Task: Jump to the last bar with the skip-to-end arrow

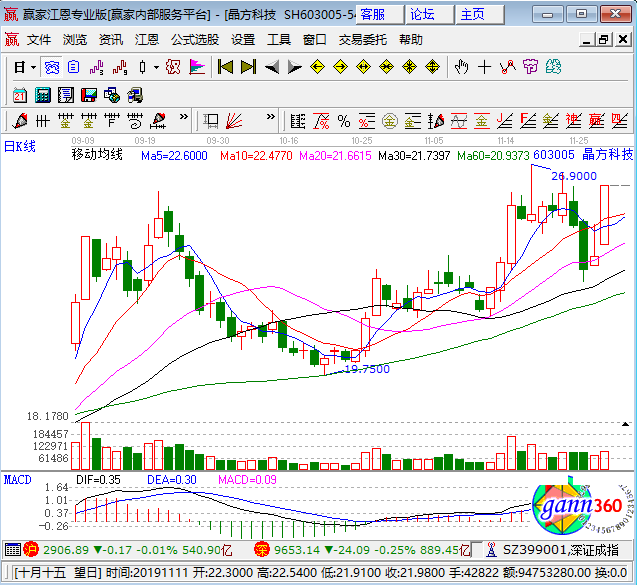Action: pos(248,67)
